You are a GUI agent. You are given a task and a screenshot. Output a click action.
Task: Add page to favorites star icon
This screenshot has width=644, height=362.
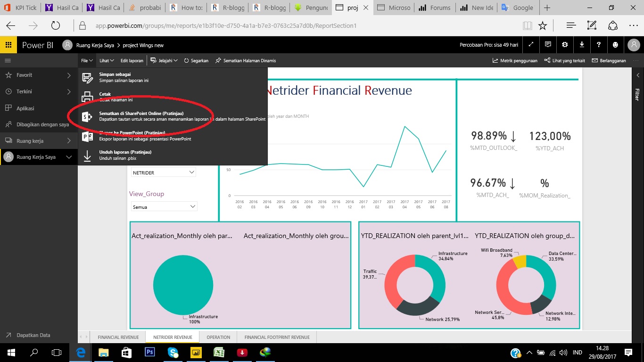point(543,25)
